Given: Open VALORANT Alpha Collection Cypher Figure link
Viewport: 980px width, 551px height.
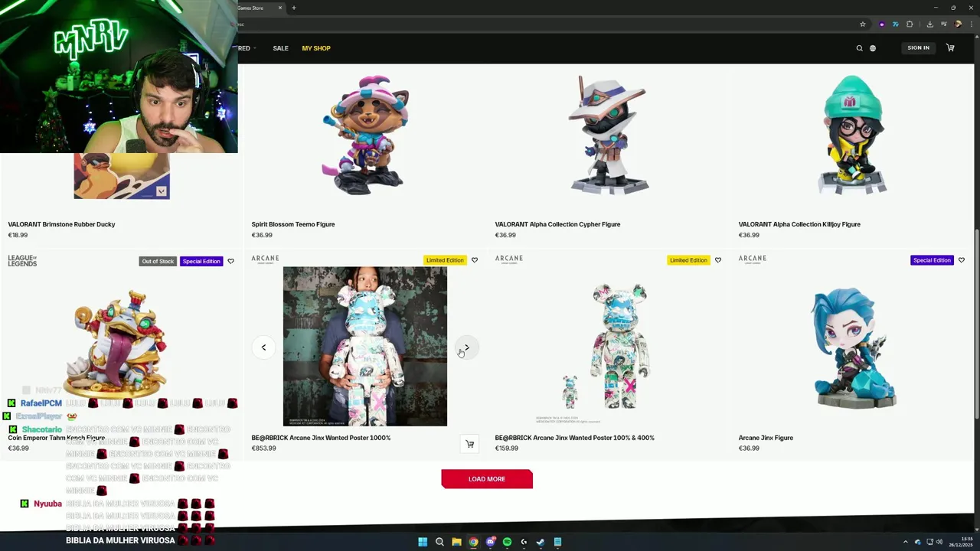Looking at the screenshot, I should coord(557,224).
